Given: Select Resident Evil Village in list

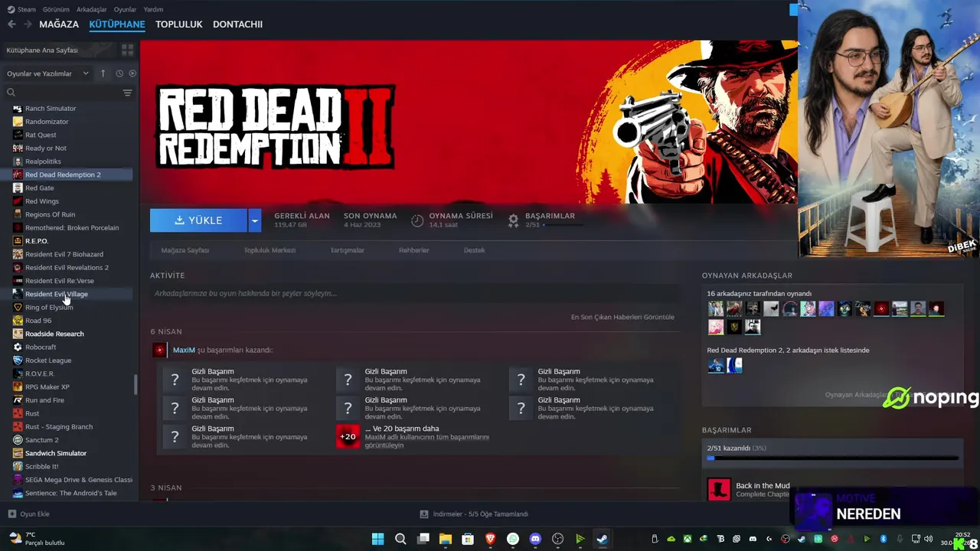Looking at the screenshot, I should click(57, 294).
